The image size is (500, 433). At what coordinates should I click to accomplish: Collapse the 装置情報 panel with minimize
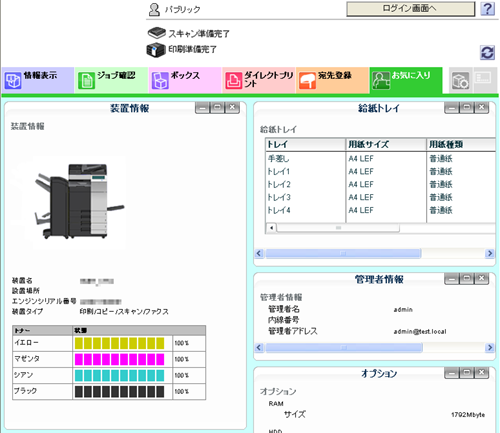coord(202,107)
